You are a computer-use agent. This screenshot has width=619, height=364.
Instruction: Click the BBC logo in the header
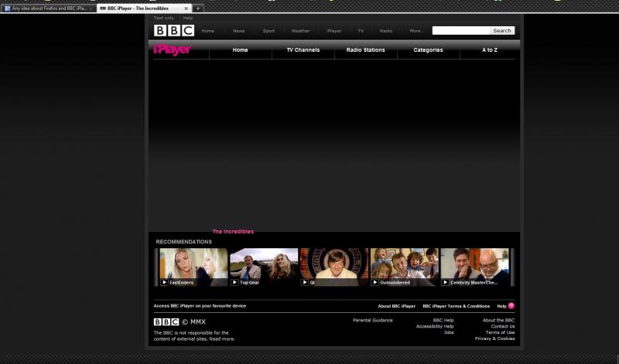point(173,31)
